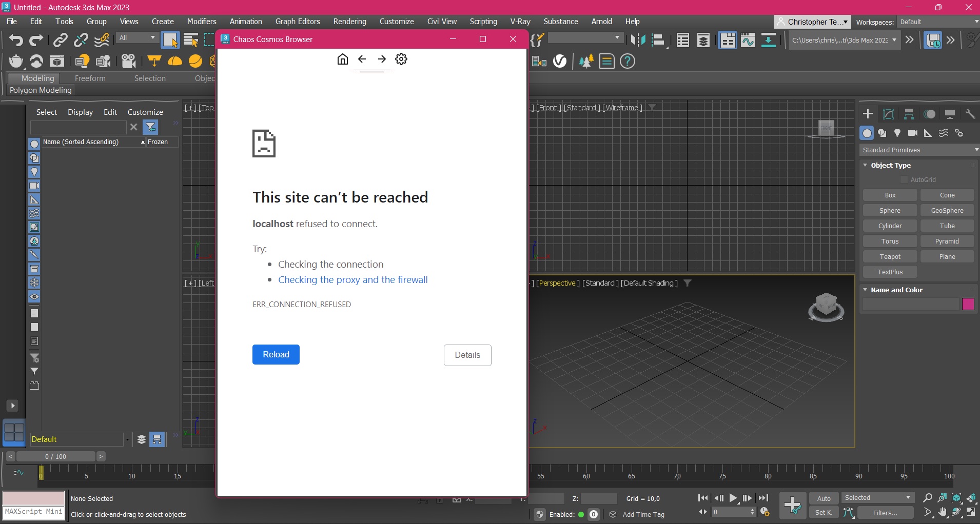Image resolution: width=980 pixels, height=524 pixels.
Task: Toggle Set Key mode button
Action: (824, 513)
